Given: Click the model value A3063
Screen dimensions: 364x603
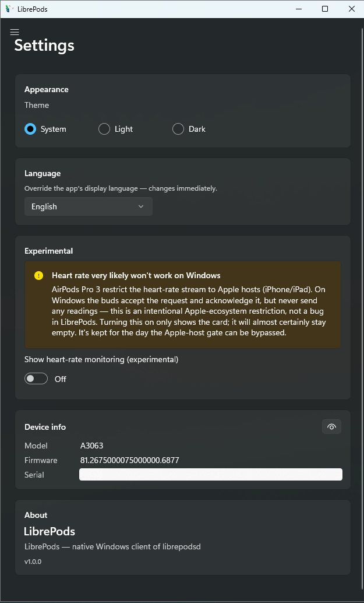Looking at the screenshot, I should tap(92, 446).
